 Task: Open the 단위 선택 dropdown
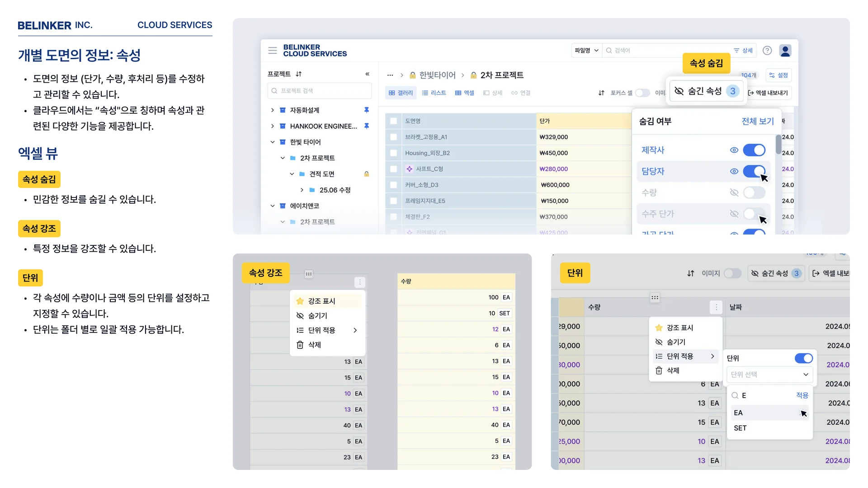(769, 375)
